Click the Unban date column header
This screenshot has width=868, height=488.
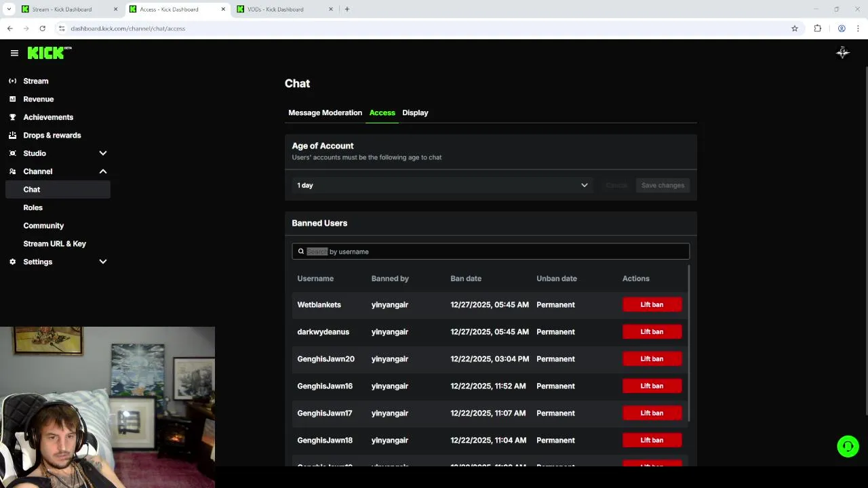pos(557,279)
